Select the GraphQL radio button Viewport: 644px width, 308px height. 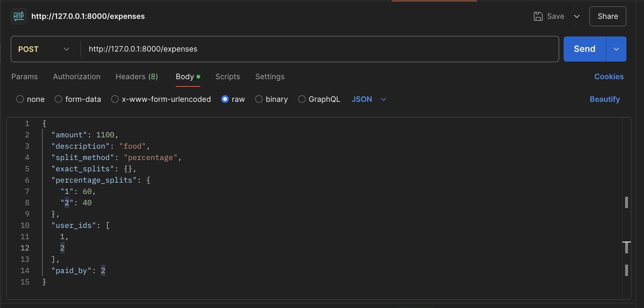point(302,99)
